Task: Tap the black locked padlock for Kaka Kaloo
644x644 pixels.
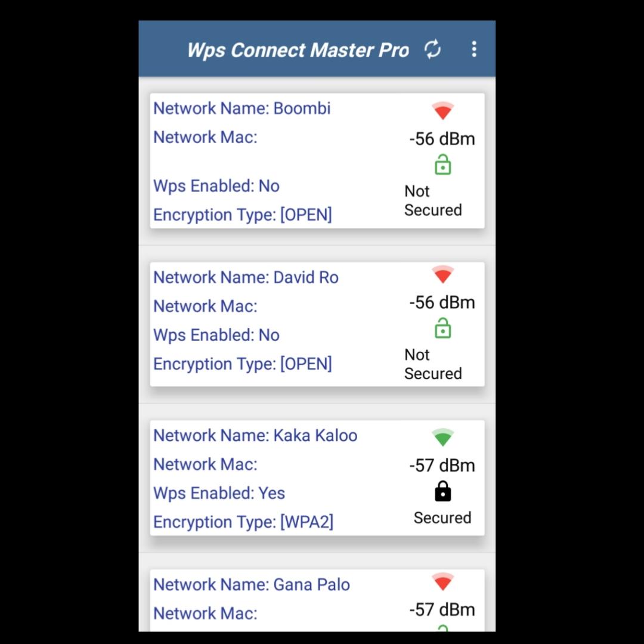Action: point(442,491)
